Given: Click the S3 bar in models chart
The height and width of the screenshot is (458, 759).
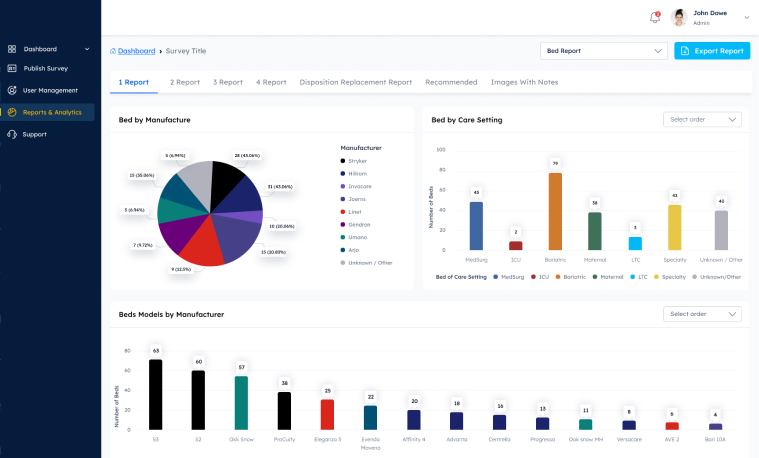Looking at the screenshot, I should click(155, 394).
